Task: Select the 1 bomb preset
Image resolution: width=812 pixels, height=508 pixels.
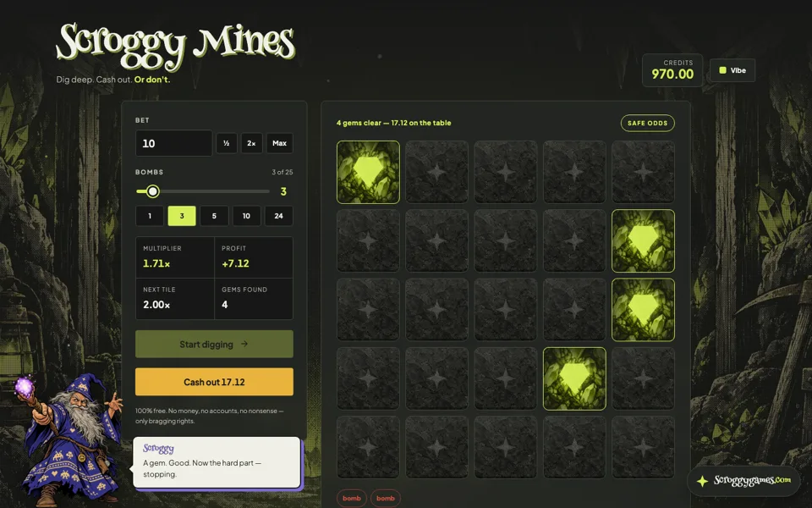Action: 150,216
